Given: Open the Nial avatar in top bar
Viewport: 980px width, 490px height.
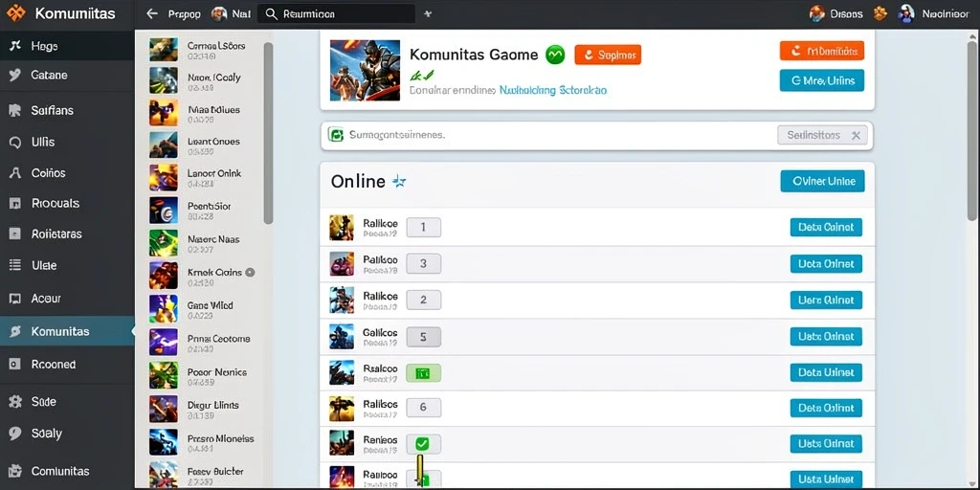Looking at the screenshot, I should [x=219, y=13].
